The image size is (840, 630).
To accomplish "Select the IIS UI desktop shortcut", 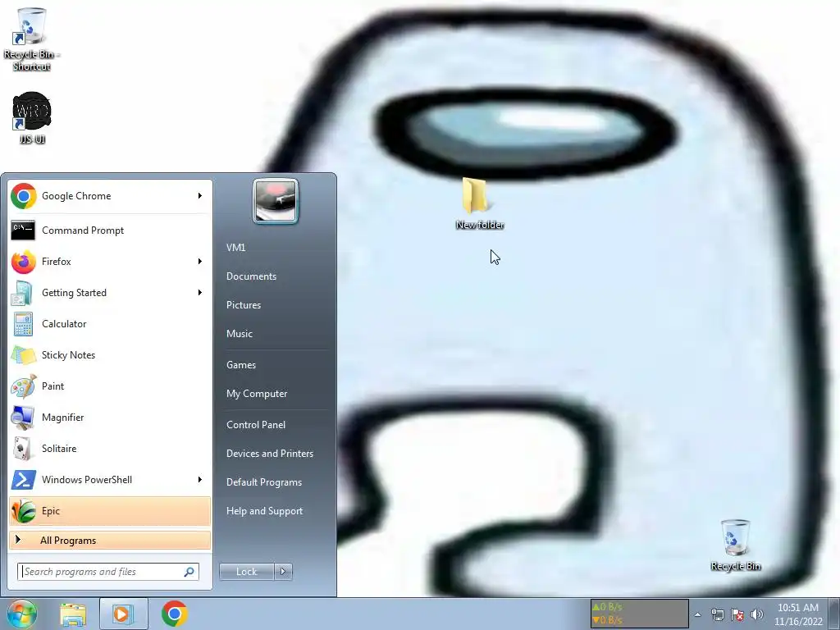I will click(32, 118).
